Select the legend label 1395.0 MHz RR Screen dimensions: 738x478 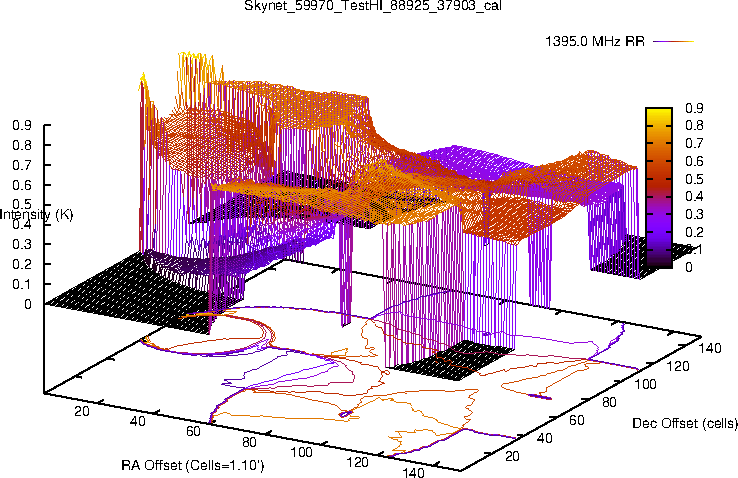click(x=594, y=41)
